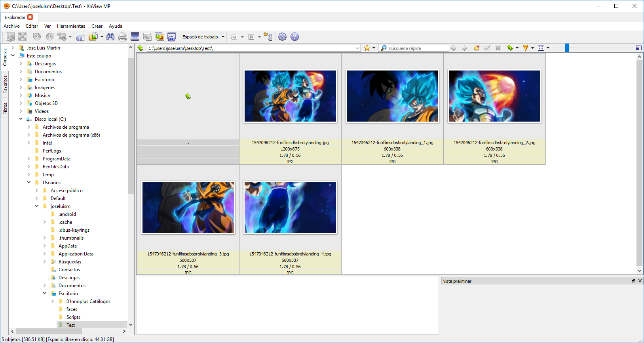
Task: Click the open folder toolbar icon
Action: tap(93, 37)
